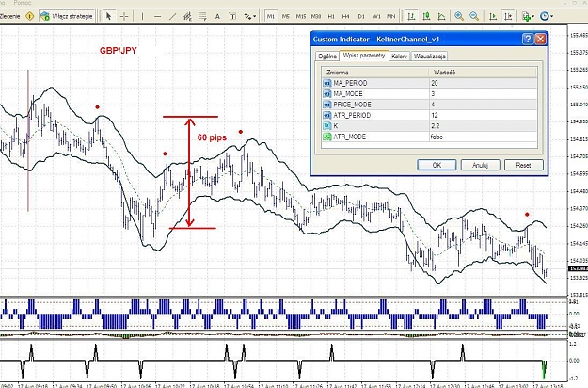The width and height of the screenshot is (588, 388).
Task: Click the Włącz strategie button
Action: pyautogui.click(x=67, y=16)
